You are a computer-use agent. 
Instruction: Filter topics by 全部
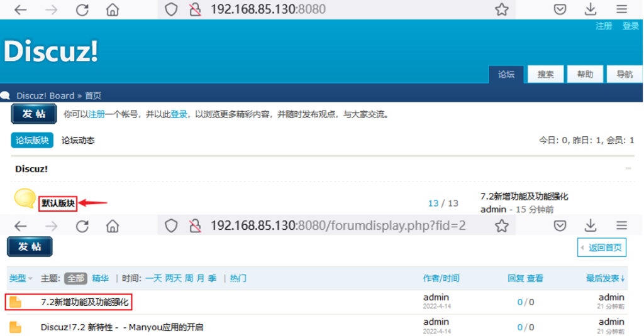[x=75, y=279]
